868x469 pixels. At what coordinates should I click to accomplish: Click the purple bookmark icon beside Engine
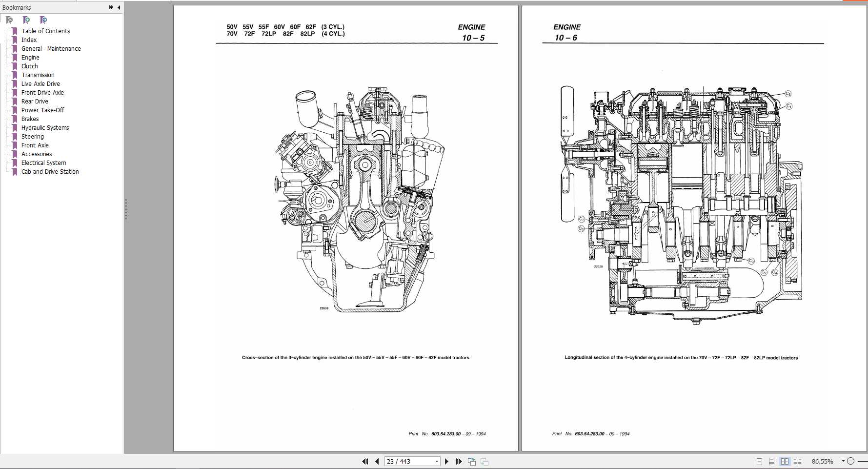[x=15, y=58]
